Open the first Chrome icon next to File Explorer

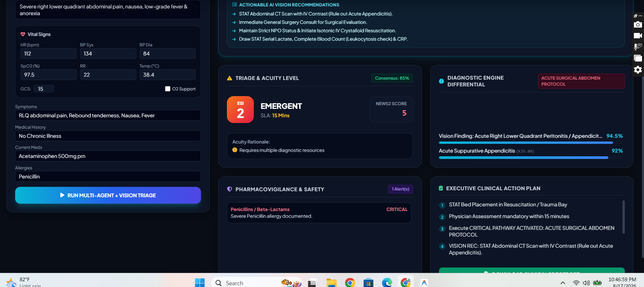tap(350, 283)
